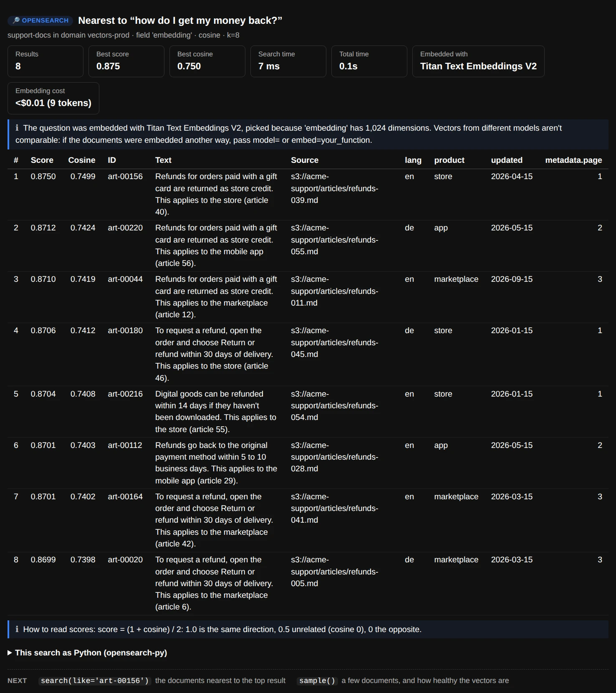616x693 pixels.
Task: Click the source path ending refunds-045.md
Action: point(335,342)
